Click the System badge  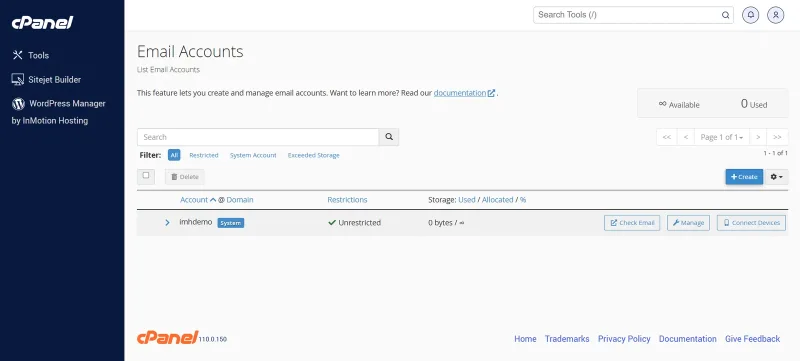coord(231,223)
